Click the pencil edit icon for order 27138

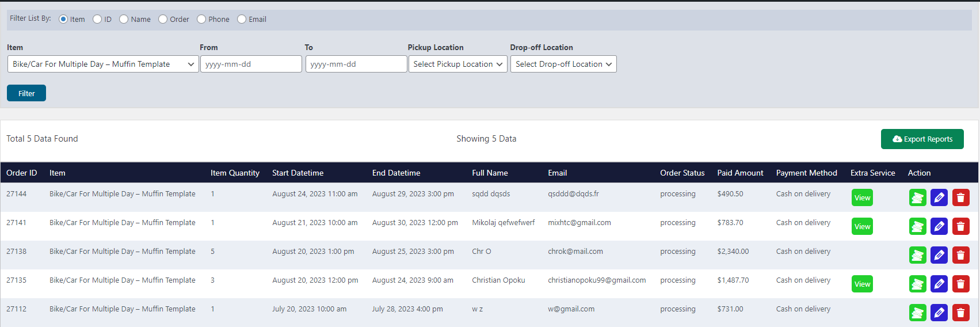pyautogui.click(x=939, y=255)
